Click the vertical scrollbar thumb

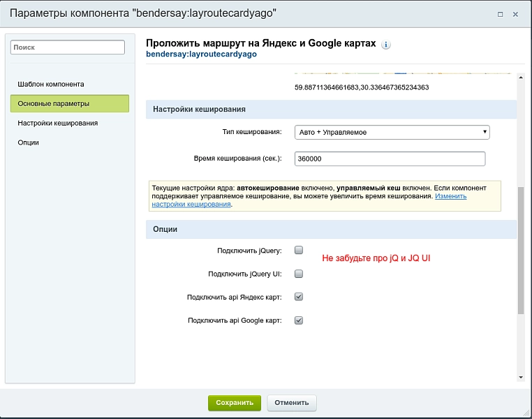pos(521,251)
